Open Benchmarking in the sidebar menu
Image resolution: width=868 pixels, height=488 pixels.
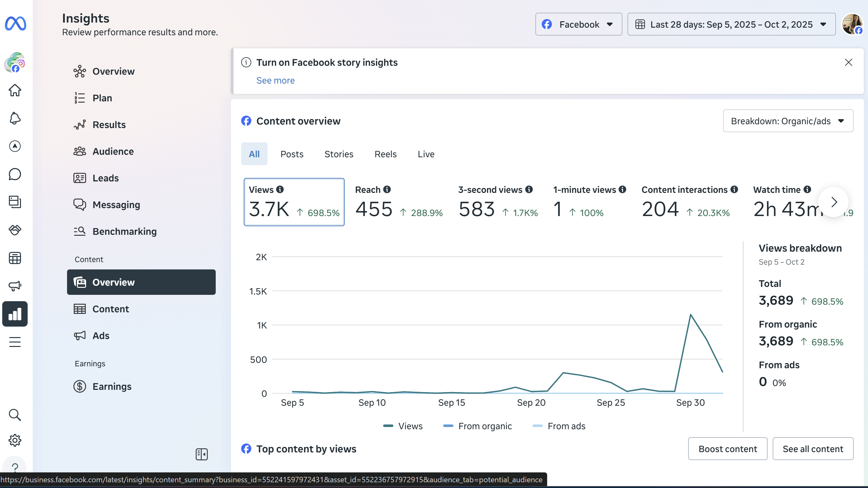point(124,232)
